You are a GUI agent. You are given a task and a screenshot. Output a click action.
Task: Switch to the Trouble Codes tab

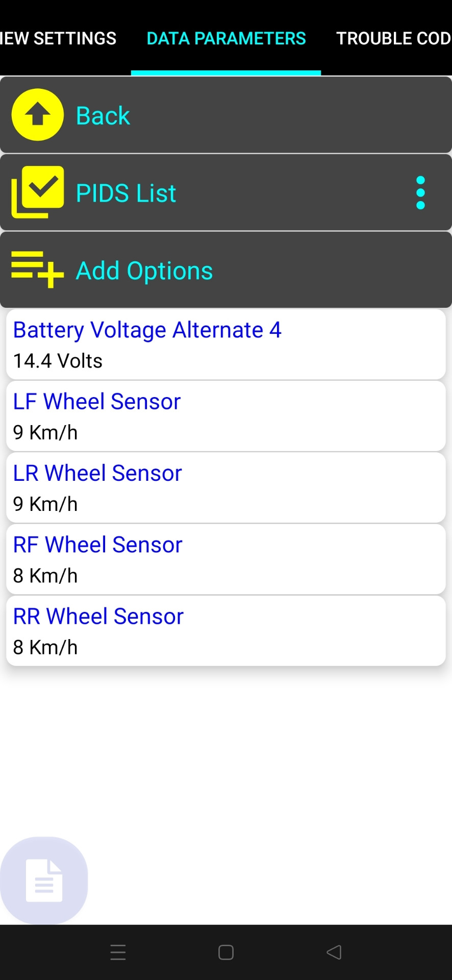393,38
